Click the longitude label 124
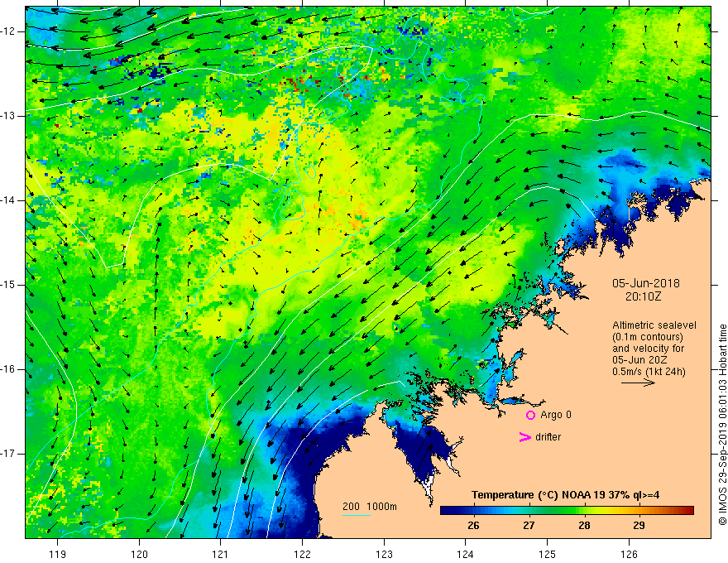The height and width of the screenshot is (563, 728). point(465,554)
